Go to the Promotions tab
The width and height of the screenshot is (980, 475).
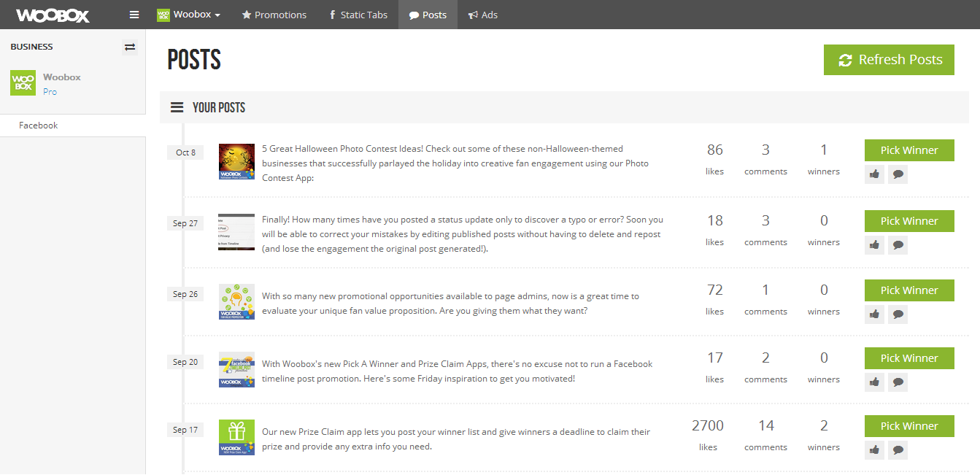[274, 15]
